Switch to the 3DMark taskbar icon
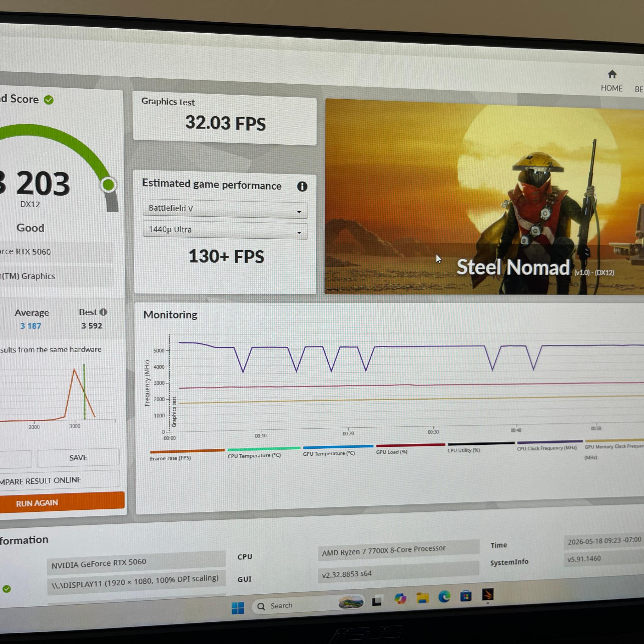 (488, 595)
